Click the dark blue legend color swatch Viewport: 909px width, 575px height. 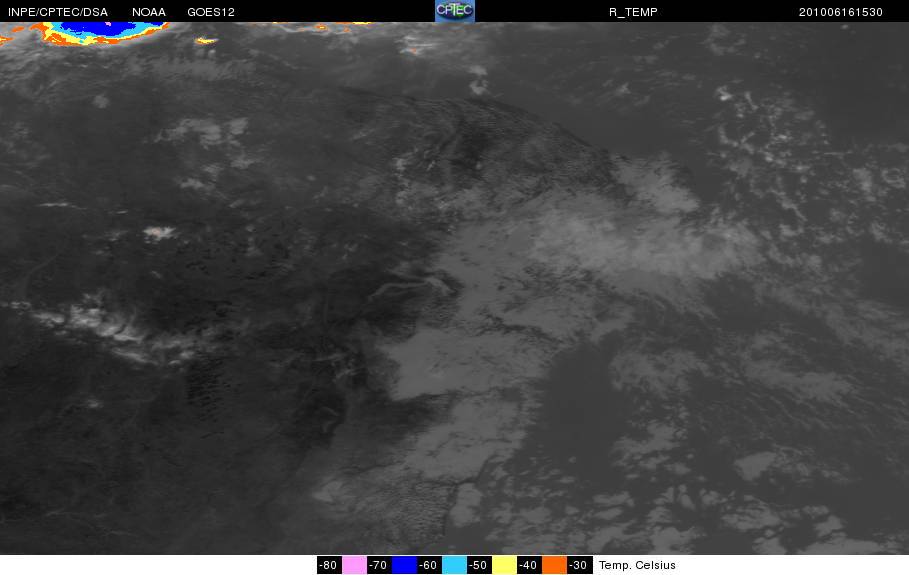pyautogui.click(x=404, y=565)
